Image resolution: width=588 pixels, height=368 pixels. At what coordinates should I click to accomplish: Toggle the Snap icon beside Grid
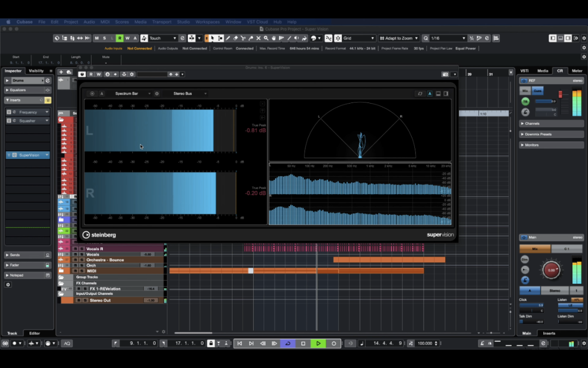338,38
